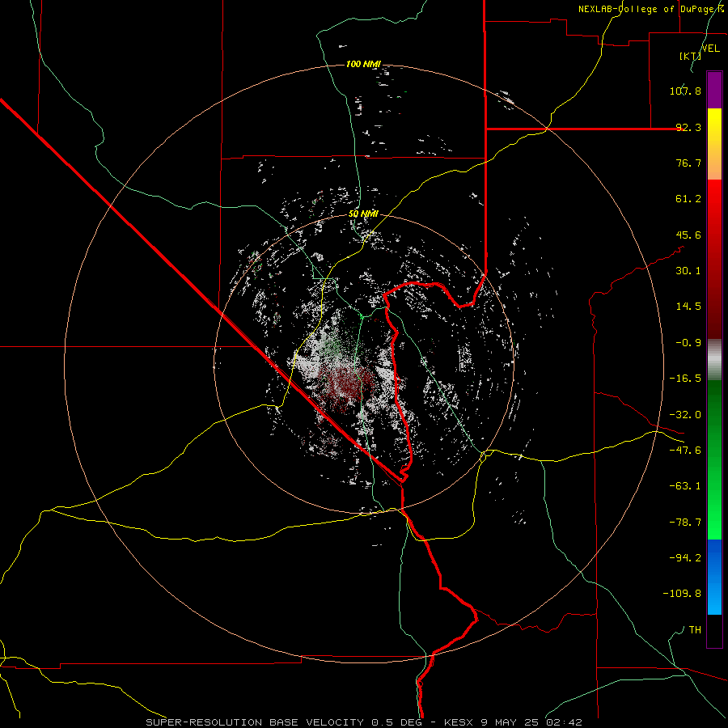Click the [KT] units label
This screenshot has width=728, height=728.
point(691,56)
